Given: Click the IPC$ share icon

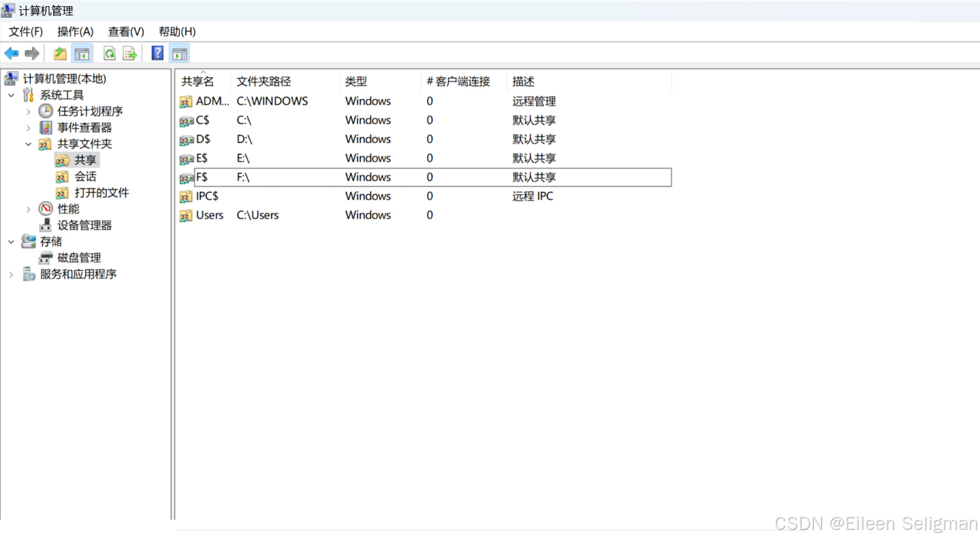Looking at the screenshot, I should click(x=186, y=197).
